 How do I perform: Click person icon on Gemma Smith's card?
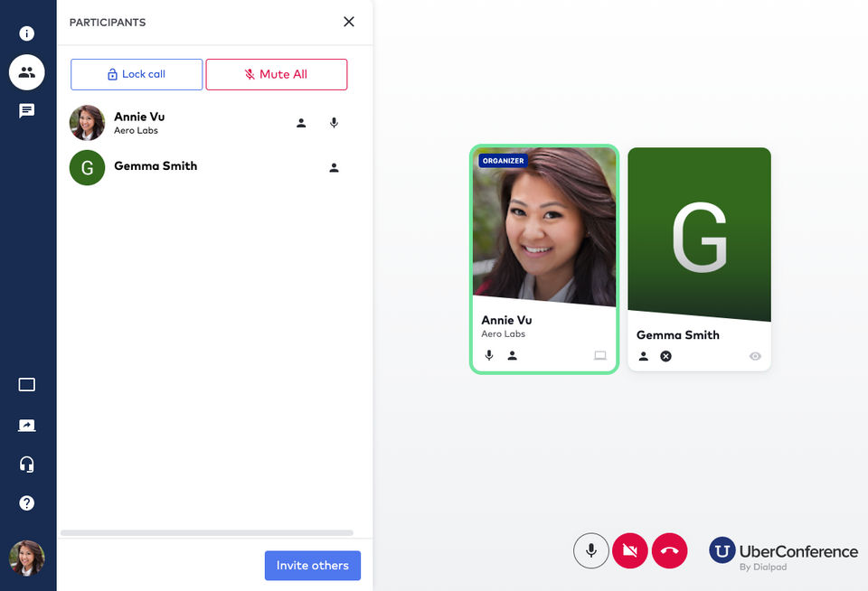(x=643, y=356)
